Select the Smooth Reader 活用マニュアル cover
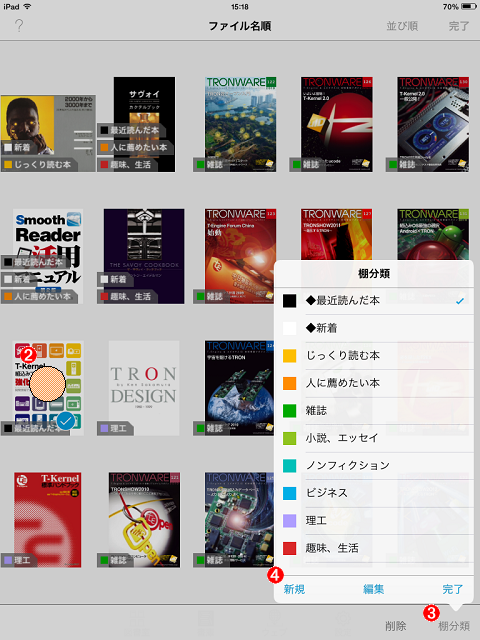Screen dimensions: 480x640 pyautogui.click(x=48, y=256)
